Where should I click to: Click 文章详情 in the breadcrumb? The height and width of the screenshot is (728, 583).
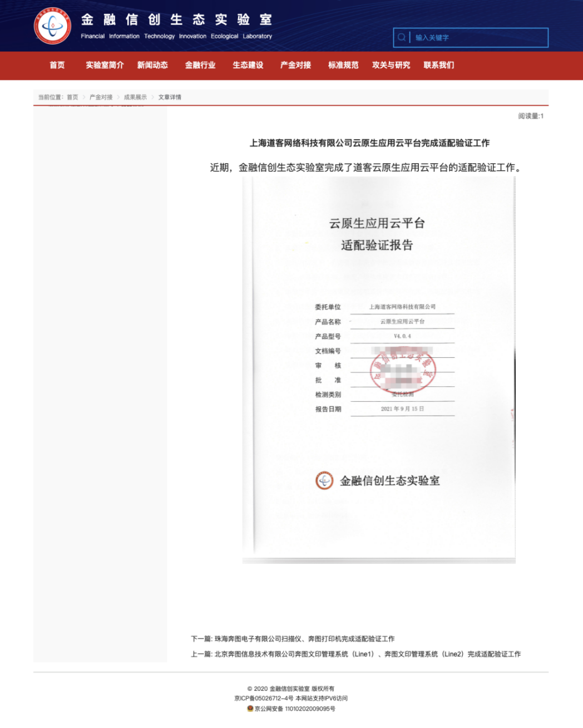(x=170, y=97)
